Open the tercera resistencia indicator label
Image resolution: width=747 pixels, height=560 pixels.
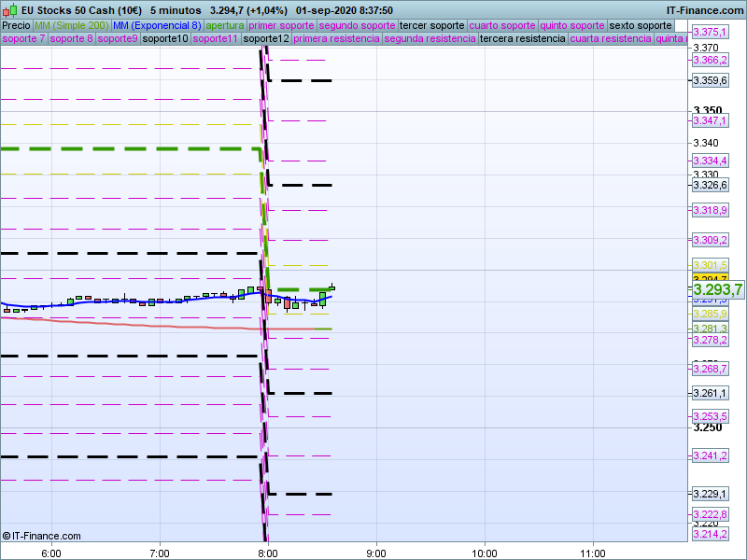coord(521,39)
